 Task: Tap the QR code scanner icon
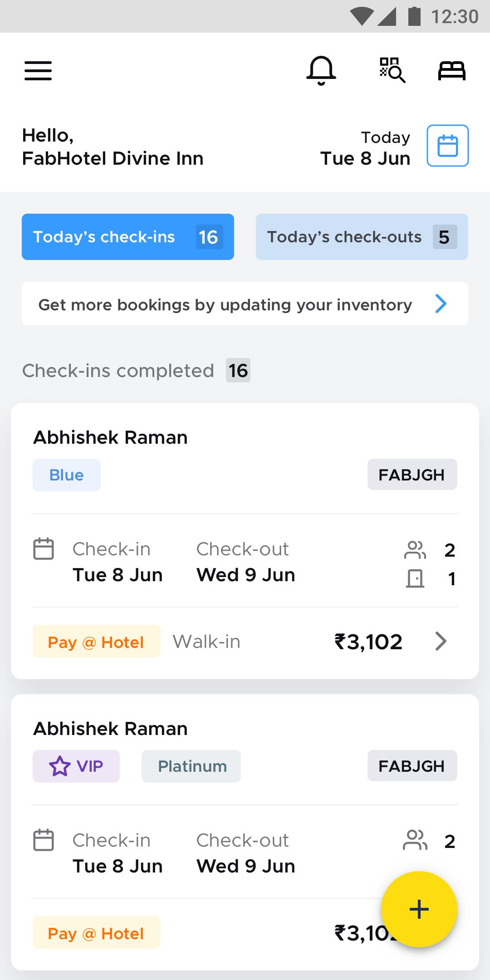(x=392, y=70)
